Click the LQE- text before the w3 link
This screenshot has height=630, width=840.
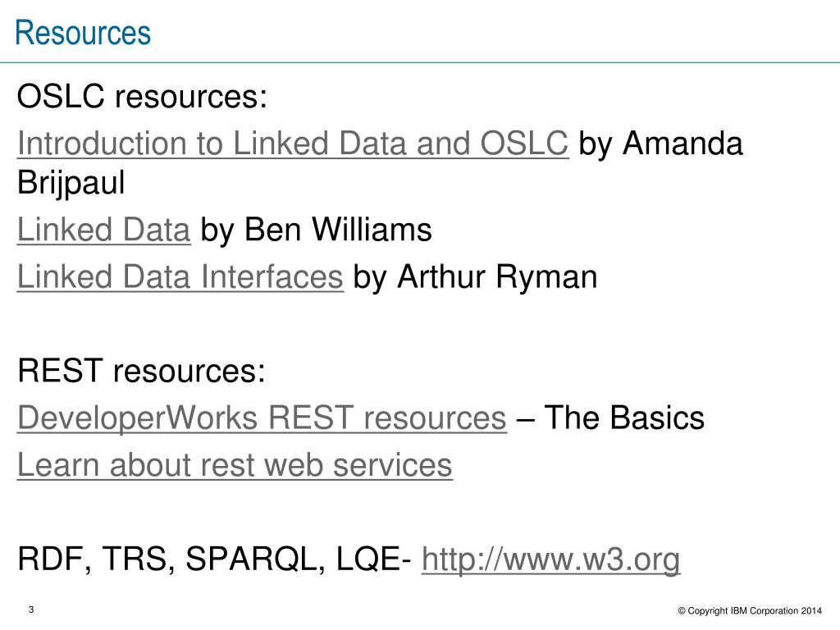point(374,559)
